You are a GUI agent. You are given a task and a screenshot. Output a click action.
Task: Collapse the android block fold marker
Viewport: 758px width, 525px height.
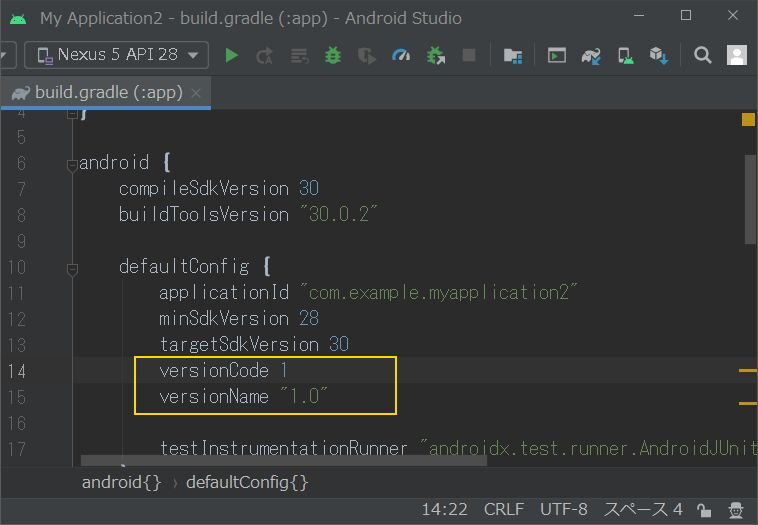(72, 165)
